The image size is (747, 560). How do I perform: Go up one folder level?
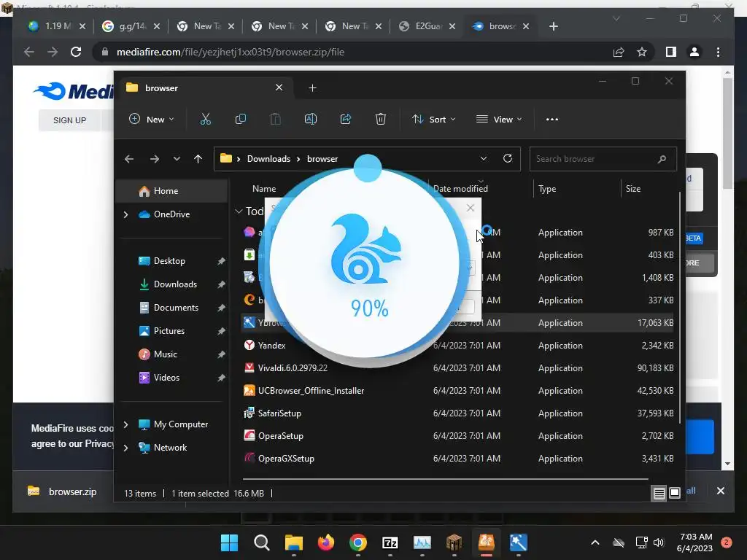click(x=198, y=159)
